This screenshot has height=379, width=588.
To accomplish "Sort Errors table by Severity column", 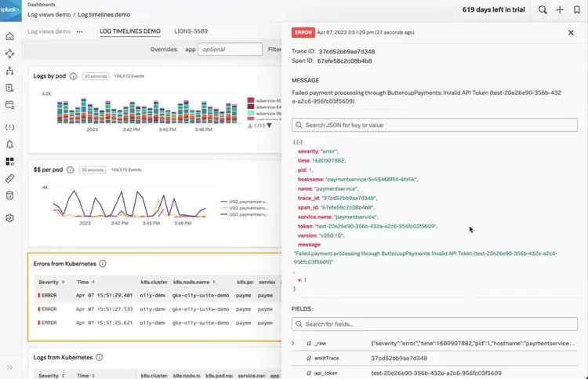I will click(49, 281).
